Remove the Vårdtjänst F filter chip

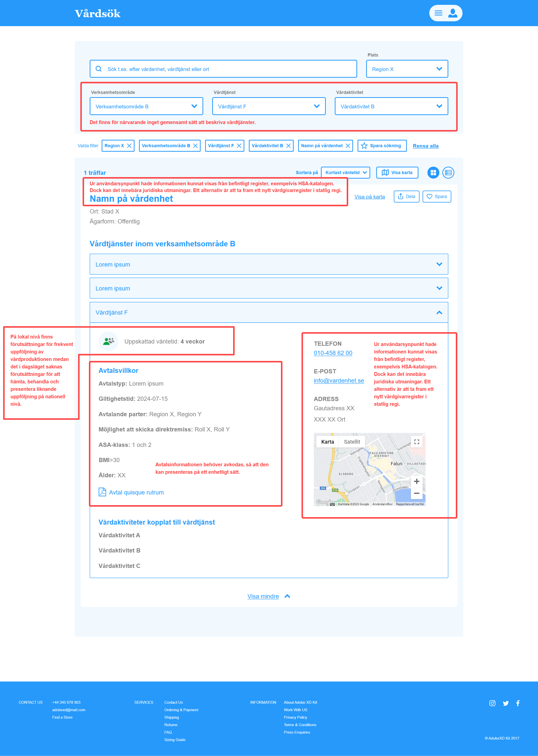click(239, 146)
